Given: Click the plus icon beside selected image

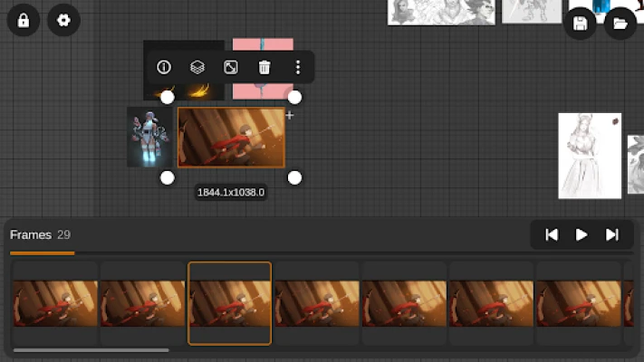Looking at the screenshot, I should point(290,115).
